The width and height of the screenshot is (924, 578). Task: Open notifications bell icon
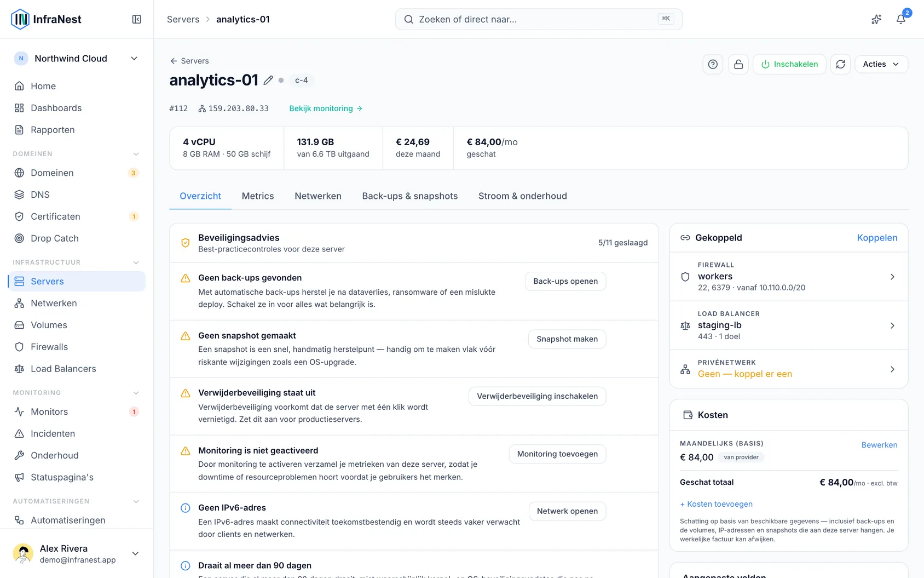900,19
